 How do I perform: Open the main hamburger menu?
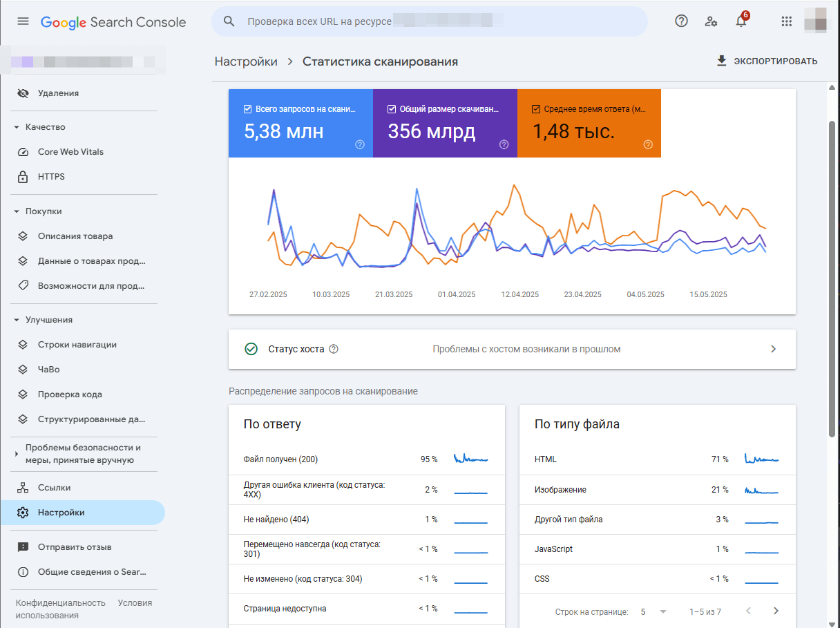tap(23, 21)
